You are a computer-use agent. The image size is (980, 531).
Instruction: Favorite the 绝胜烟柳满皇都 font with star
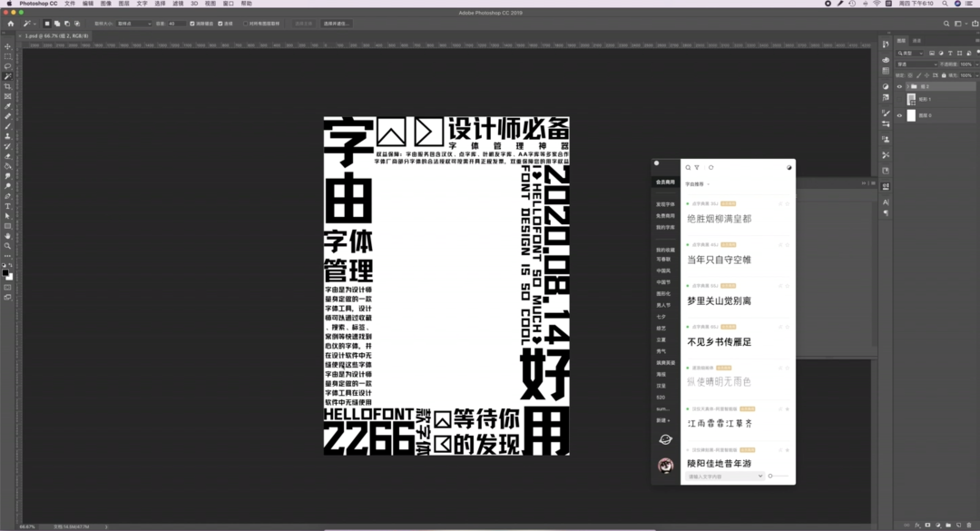(788, 204)
